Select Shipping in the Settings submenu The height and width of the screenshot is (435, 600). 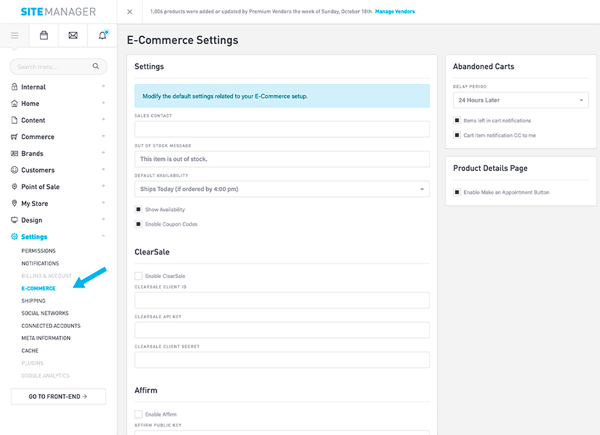pyautogui.click(x=33, y=300)
